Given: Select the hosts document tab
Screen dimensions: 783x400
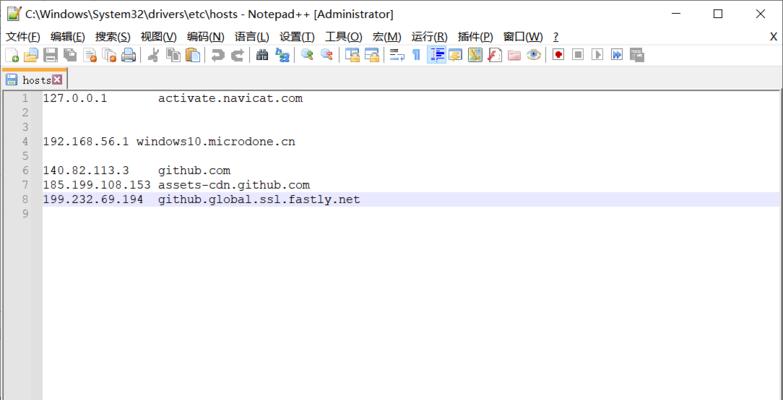Looking at the screenshot, I should point(34,80).
